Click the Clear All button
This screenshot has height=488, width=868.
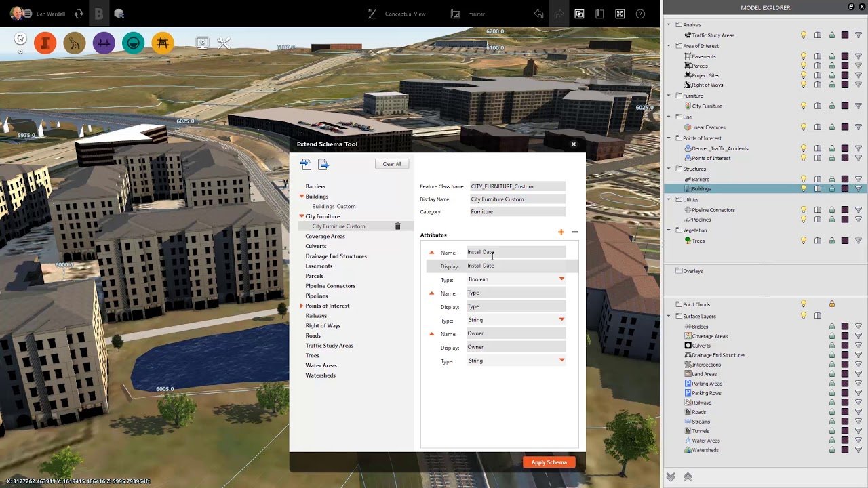point(391,164)
